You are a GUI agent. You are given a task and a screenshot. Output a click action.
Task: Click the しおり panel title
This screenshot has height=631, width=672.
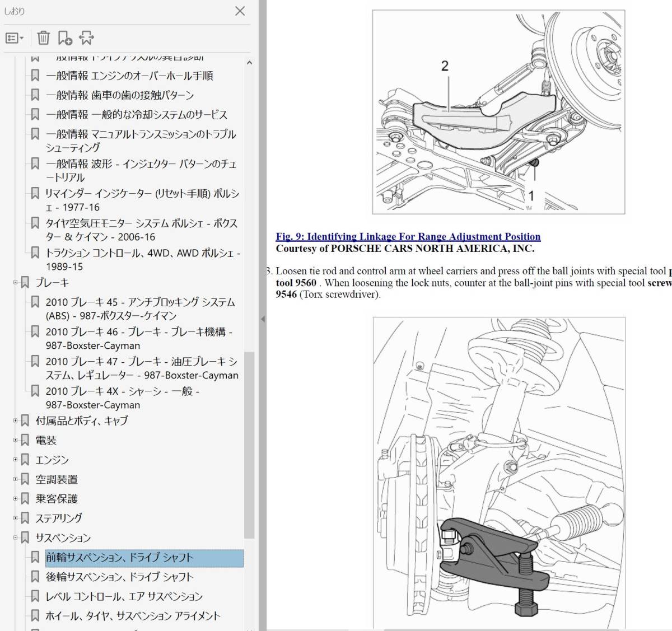[15, 11]
